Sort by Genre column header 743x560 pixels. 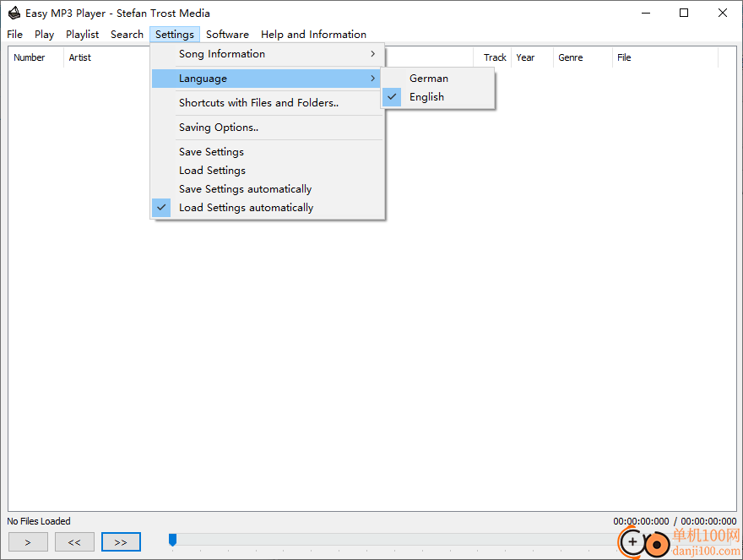[x=583, y=57]
